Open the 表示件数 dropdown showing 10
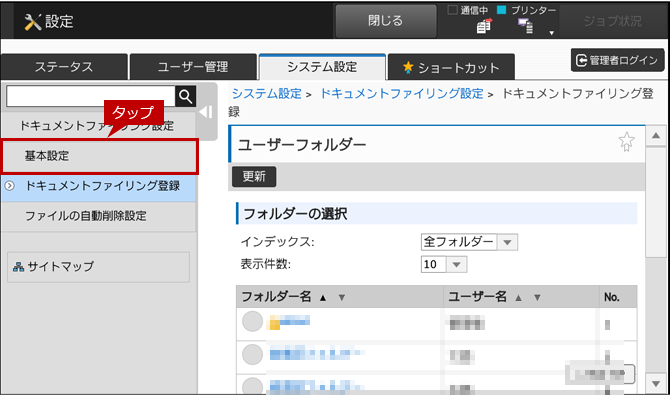The height and width of the screenshot is (396, 670). point(444,264)
